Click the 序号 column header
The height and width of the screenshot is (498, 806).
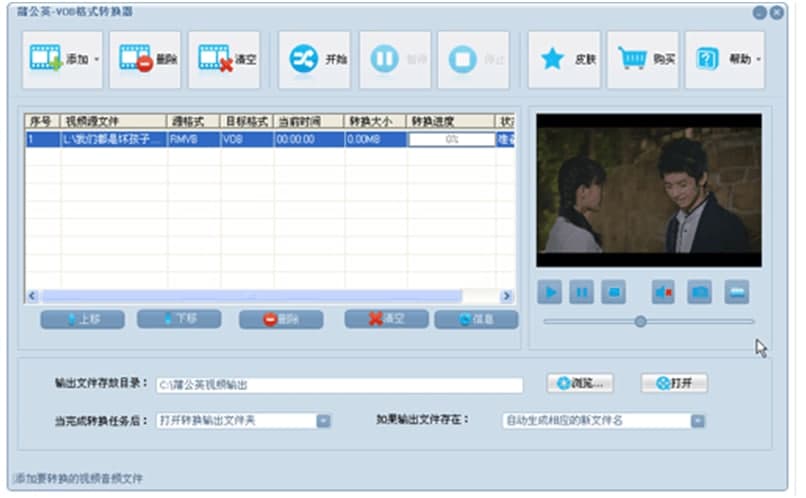(x=43, y=121)
